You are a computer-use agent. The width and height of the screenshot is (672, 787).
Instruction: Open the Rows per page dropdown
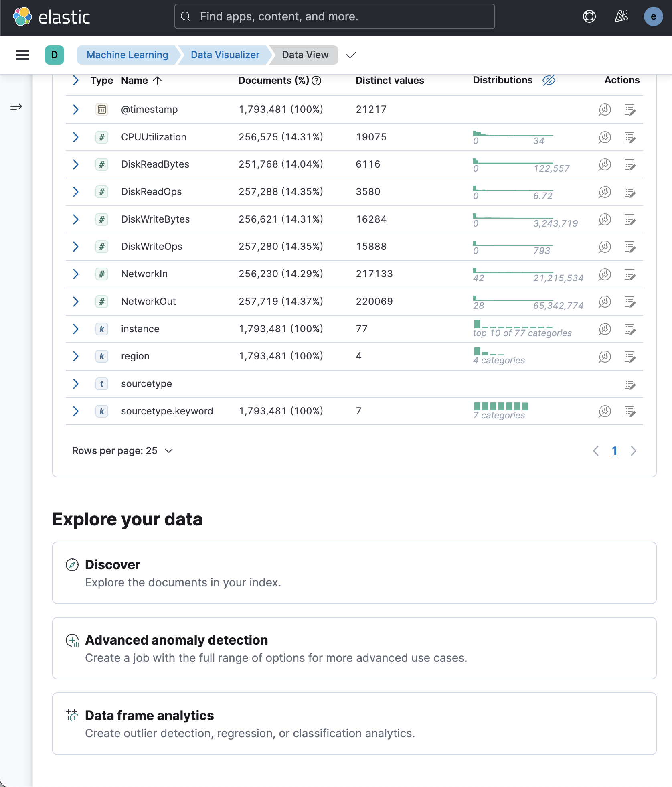click(123, 451)
